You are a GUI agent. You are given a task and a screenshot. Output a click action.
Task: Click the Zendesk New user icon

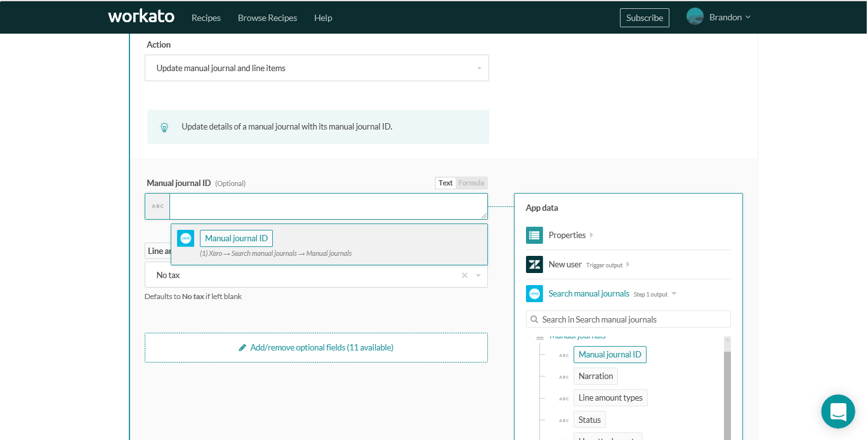(534, 265)
